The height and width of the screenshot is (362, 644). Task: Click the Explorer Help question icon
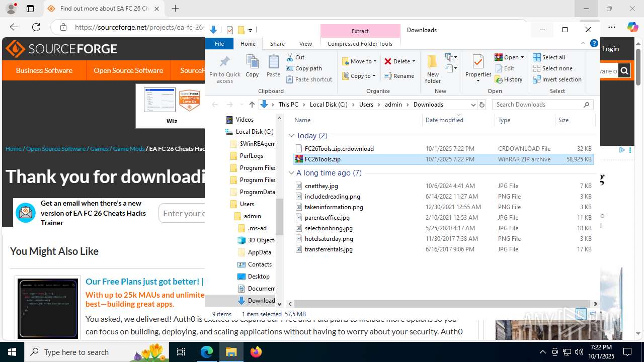[x=594, y=44]
